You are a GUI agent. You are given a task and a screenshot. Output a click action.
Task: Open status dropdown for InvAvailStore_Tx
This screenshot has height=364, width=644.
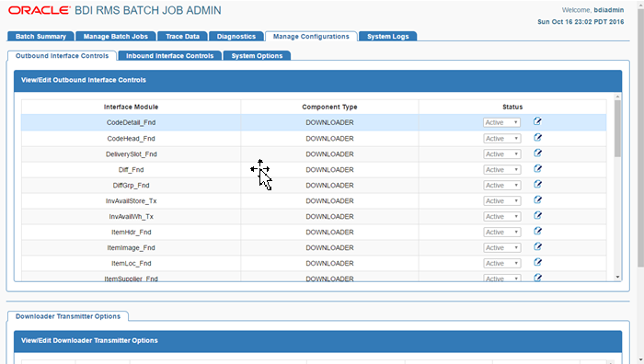pyautogui.click(x=502, y=201)
